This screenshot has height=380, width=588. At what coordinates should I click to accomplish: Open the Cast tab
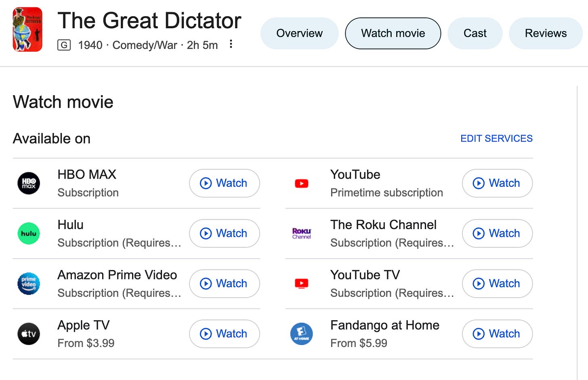pos(475,33)
